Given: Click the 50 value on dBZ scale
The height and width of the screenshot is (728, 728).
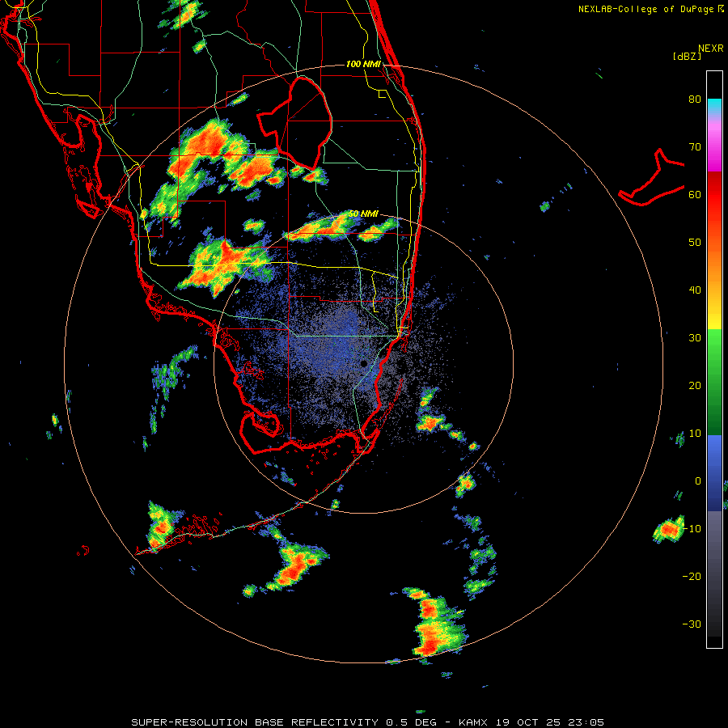Looking at the screenshot, I should (x=695, y=243).
